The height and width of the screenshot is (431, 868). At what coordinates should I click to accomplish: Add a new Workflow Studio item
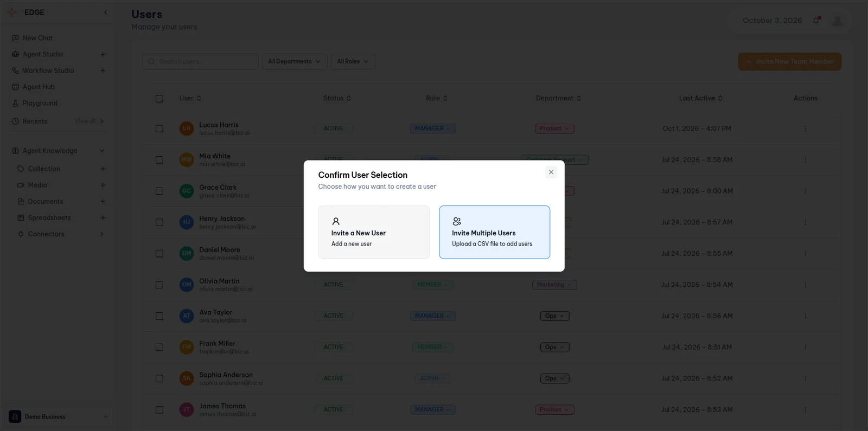coord(103,70)
